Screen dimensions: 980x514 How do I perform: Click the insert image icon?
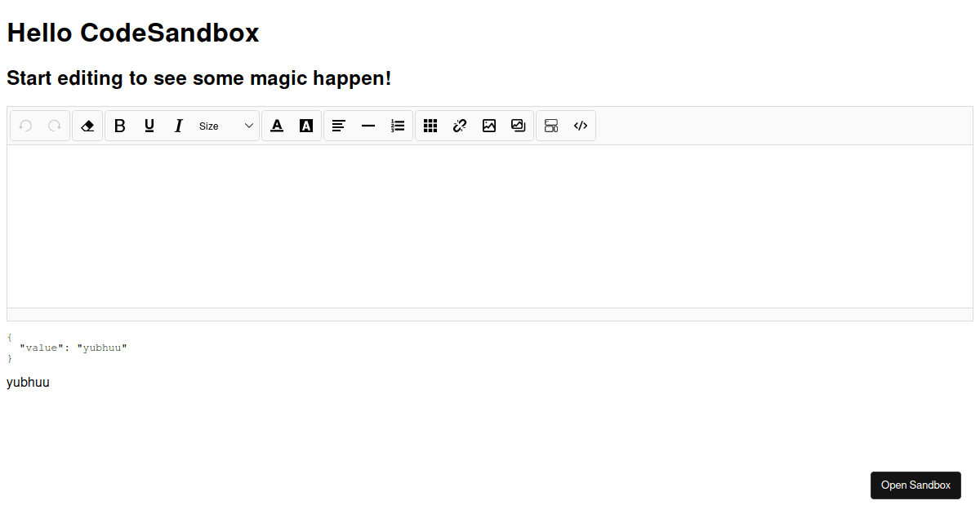pos(489,126)
